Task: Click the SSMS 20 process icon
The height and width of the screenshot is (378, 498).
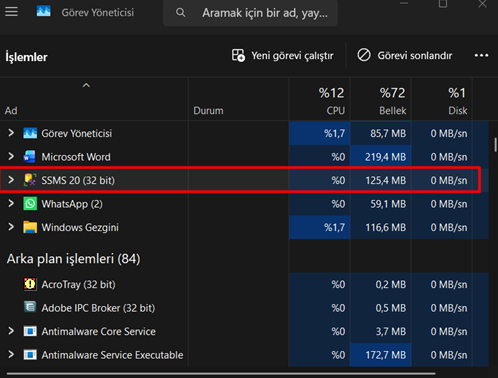Action: pos(30,180)
